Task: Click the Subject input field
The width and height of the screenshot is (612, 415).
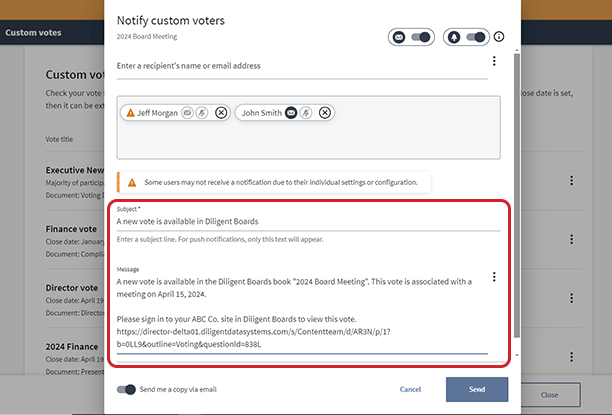Action: [x=308, y=222]
